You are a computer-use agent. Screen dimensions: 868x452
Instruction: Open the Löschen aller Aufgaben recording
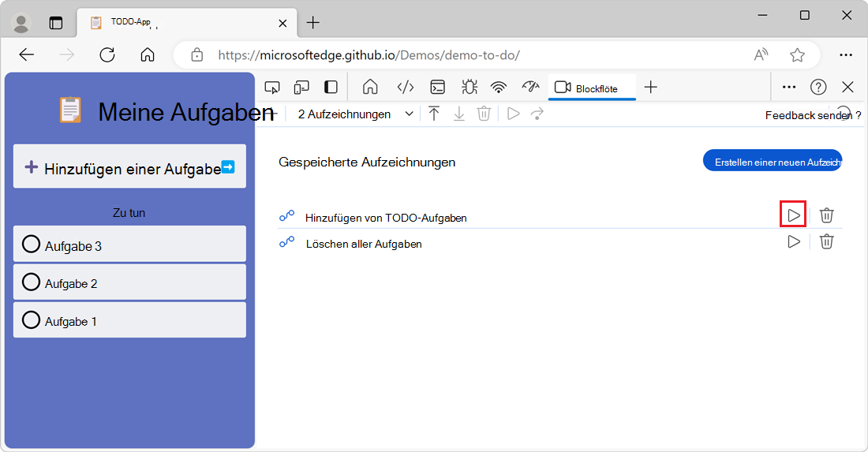[364, 244]
